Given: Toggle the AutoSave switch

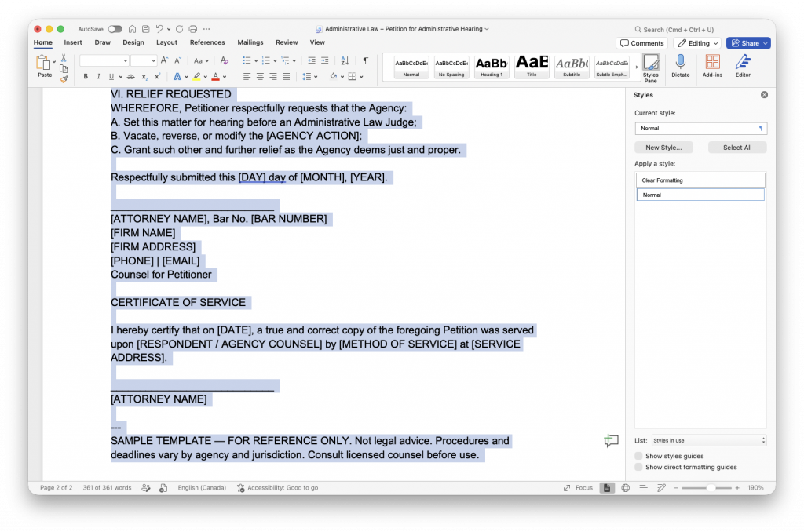Looking at the screenshot, I should [x=115, y=29].
